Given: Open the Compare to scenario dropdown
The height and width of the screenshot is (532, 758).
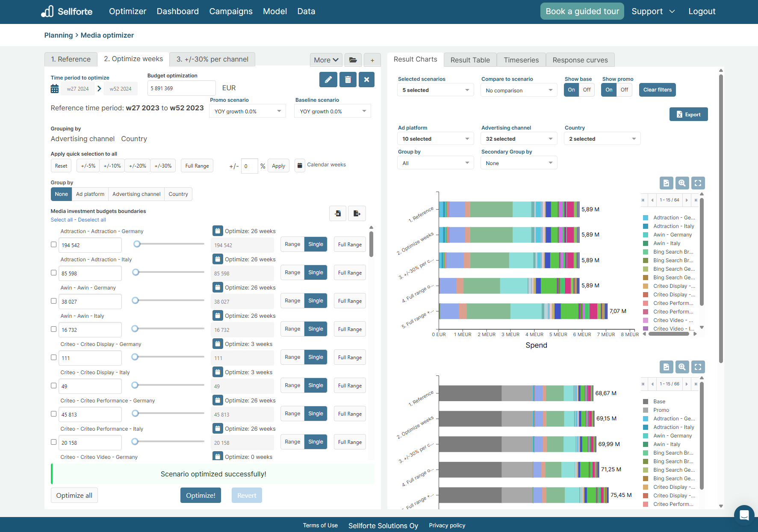Looking at the screenshot, I should point(519,90).
